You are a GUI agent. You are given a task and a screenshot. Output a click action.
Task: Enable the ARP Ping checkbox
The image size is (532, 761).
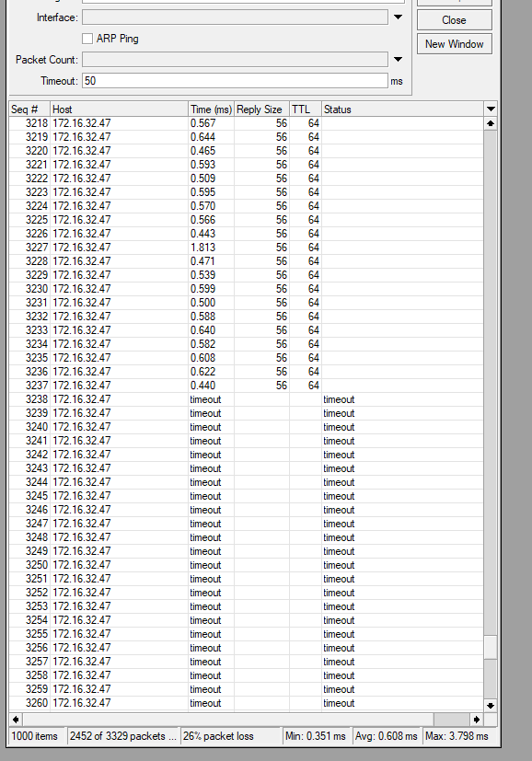tap(87, 39)
